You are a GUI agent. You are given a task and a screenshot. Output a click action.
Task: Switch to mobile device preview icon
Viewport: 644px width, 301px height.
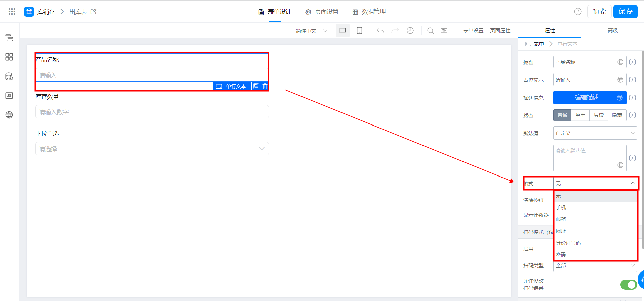point(359,31)
